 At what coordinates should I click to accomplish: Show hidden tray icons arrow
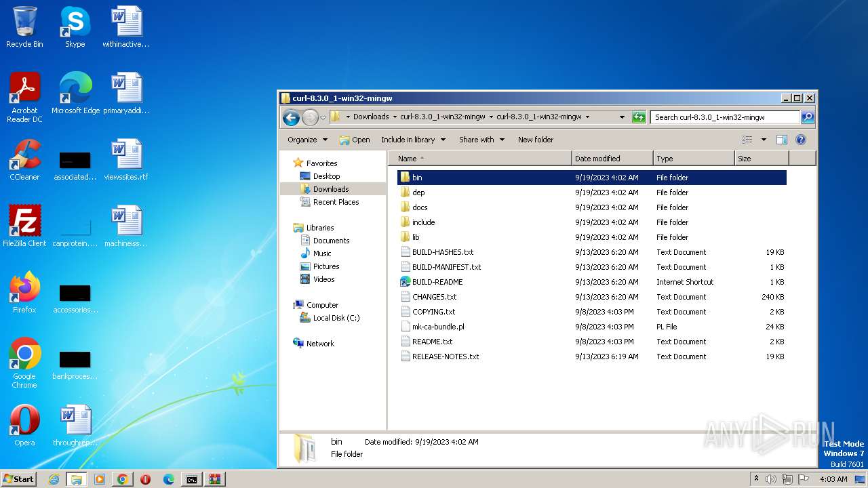pyautogui.click(x=757, y=479)
